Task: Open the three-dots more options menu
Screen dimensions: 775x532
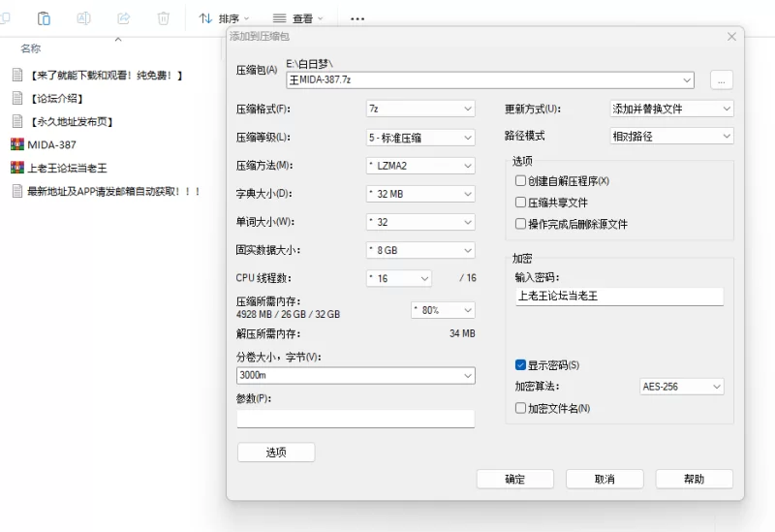Action: coord(357,18)
